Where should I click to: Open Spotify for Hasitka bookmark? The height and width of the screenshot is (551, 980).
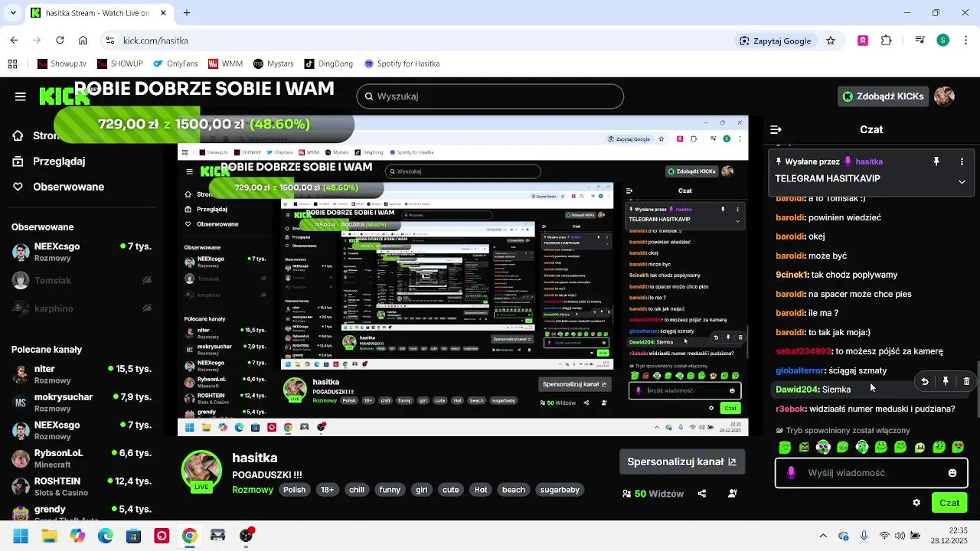pos(402,64)
